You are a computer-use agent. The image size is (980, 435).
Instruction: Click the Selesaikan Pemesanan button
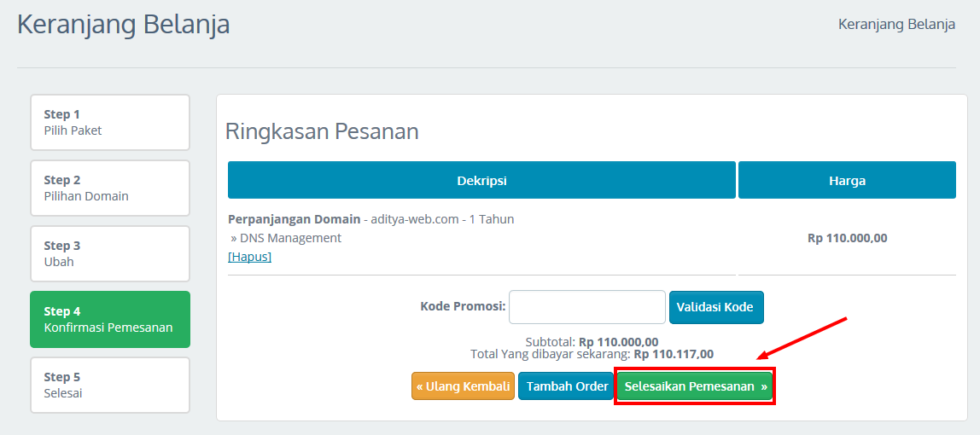point(695,386)
